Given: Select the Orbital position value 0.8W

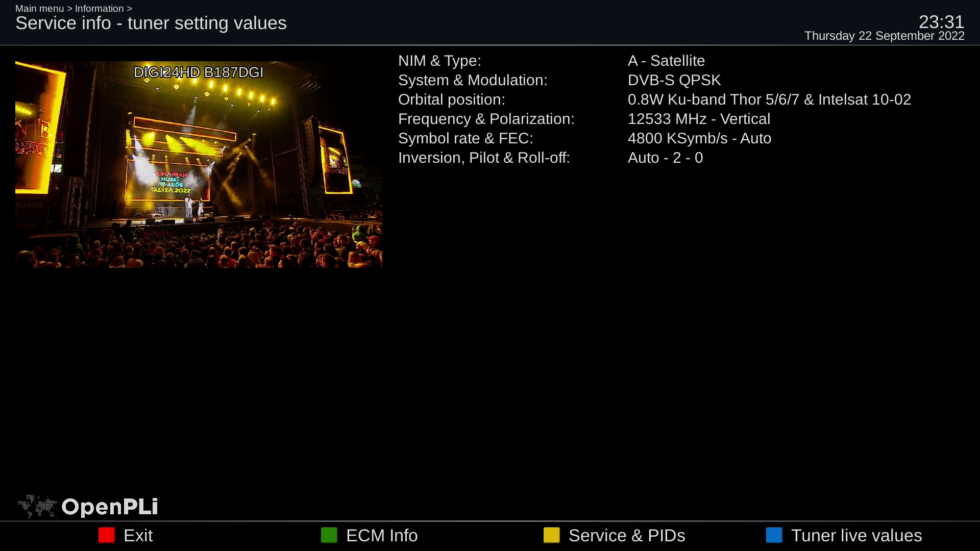Looking at the screenshot, I should point(769,99).
